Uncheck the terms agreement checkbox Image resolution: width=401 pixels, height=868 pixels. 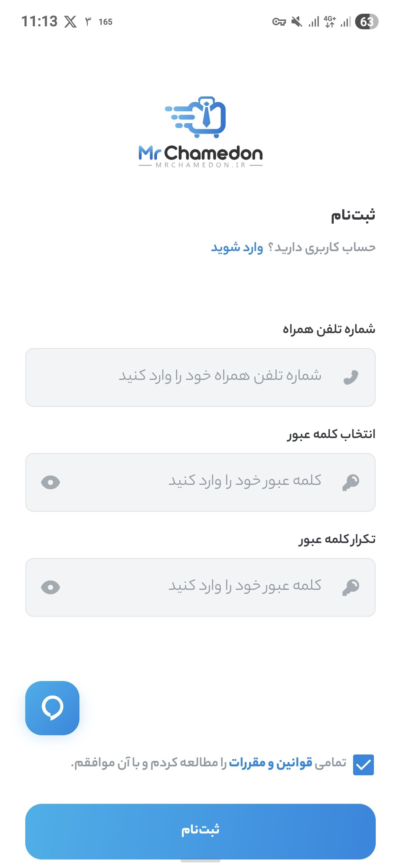click(x=363, y=765)
